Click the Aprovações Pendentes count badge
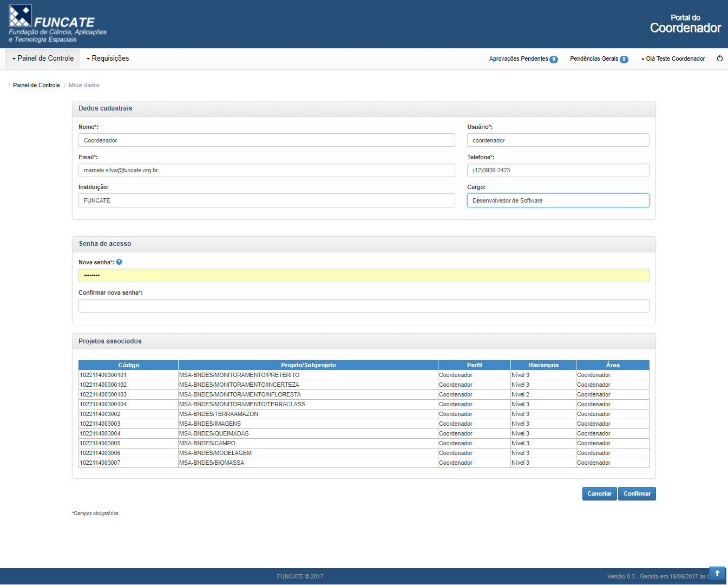This screenshot has width=728, height=585. (554, 60)
